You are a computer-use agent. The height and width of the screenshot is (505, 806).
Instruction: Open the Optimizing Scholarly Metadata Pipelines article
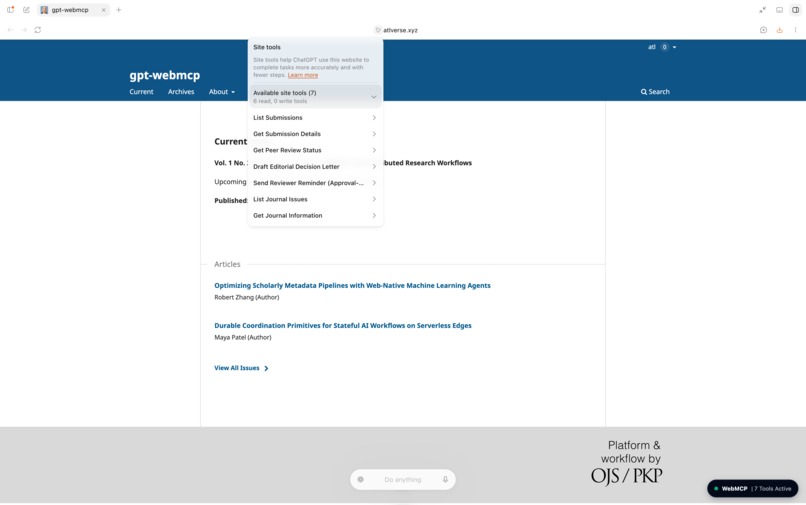(x=352, y=285)
